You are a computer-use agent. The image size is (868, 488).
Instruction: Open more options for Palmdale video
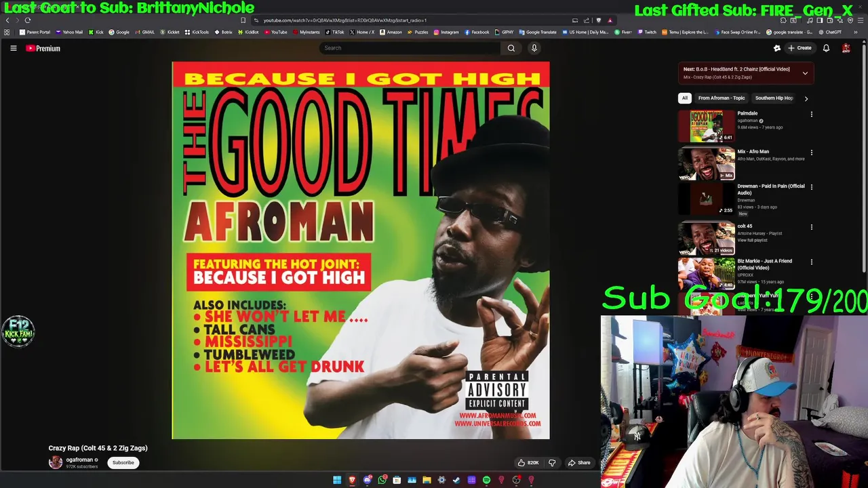pos(811,115)
